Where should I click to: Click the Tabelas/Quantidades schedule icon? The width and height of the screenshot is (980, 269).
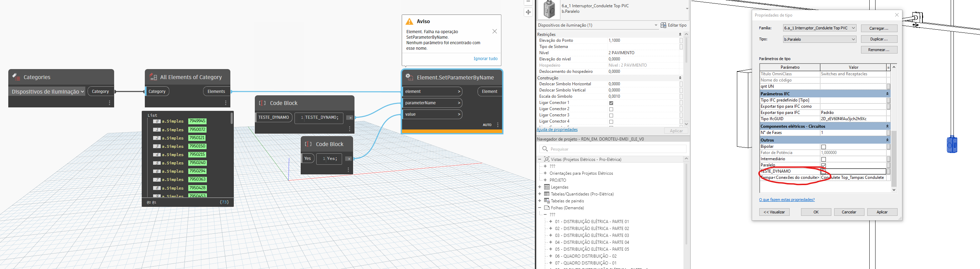[x=547, y=194]
